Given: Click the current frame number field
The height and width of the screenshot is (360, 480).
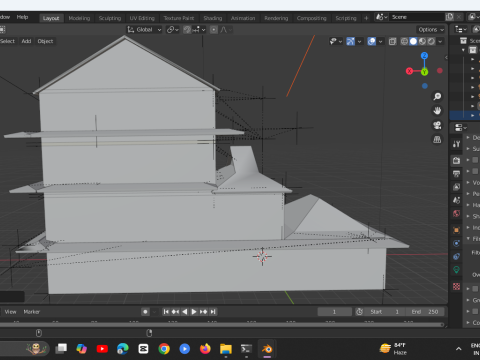Looking at the screenshot, I should [334, 312].
